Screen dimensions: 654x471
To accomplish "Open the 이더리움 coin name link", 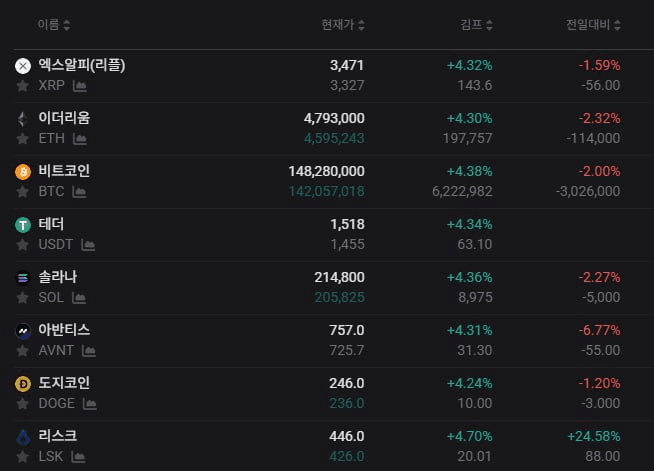I will coord(64,118).
